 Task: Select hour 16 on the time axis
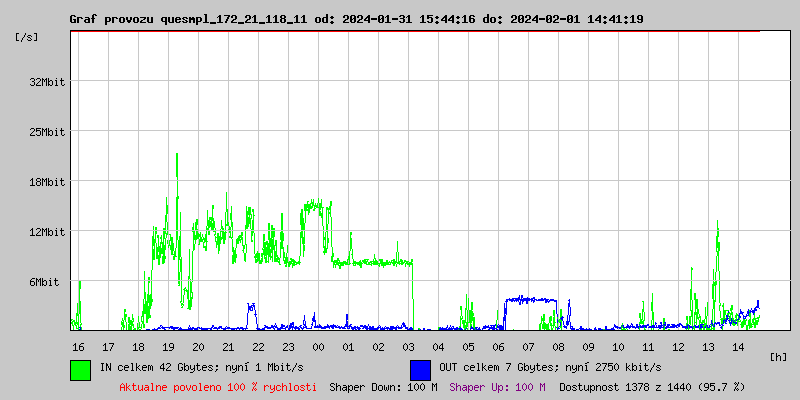(78, 346)
